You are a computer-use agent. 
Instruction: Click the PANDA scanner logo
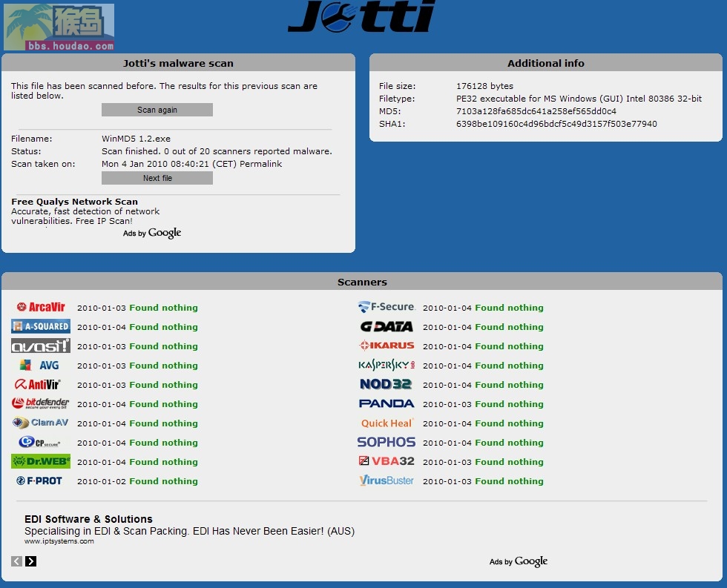pos(386,403)
